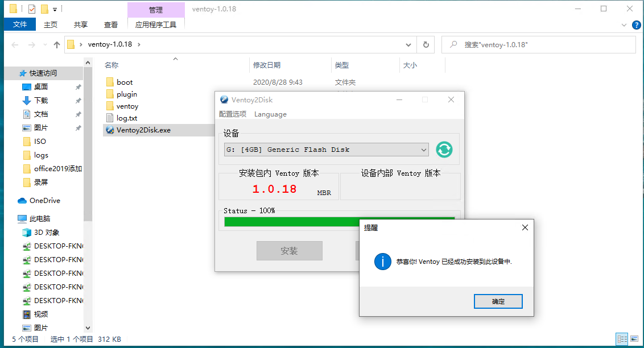Switch to details view in status bar
Viewport: 644px width, 348px height.
(622, 339)
